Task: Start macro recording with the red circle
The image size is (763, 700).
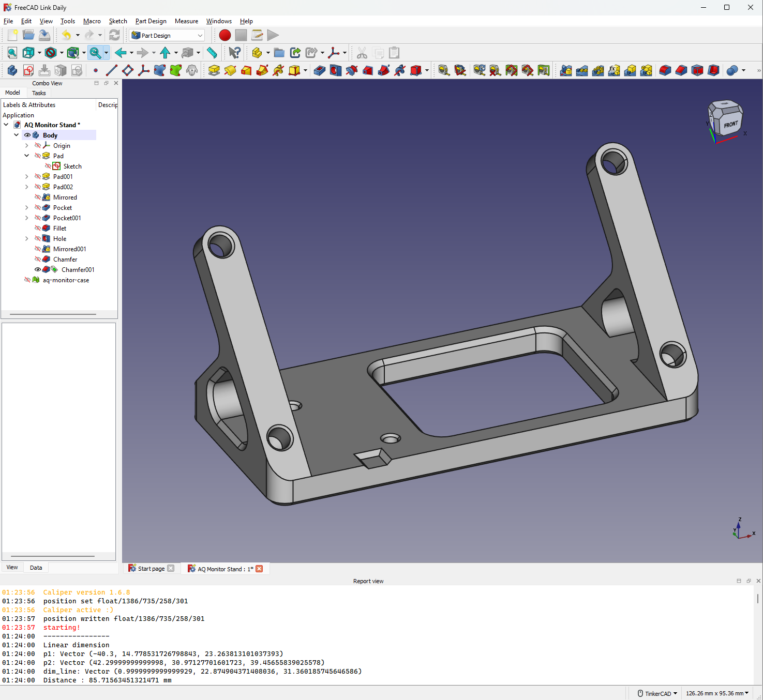Action: (225, 35)
